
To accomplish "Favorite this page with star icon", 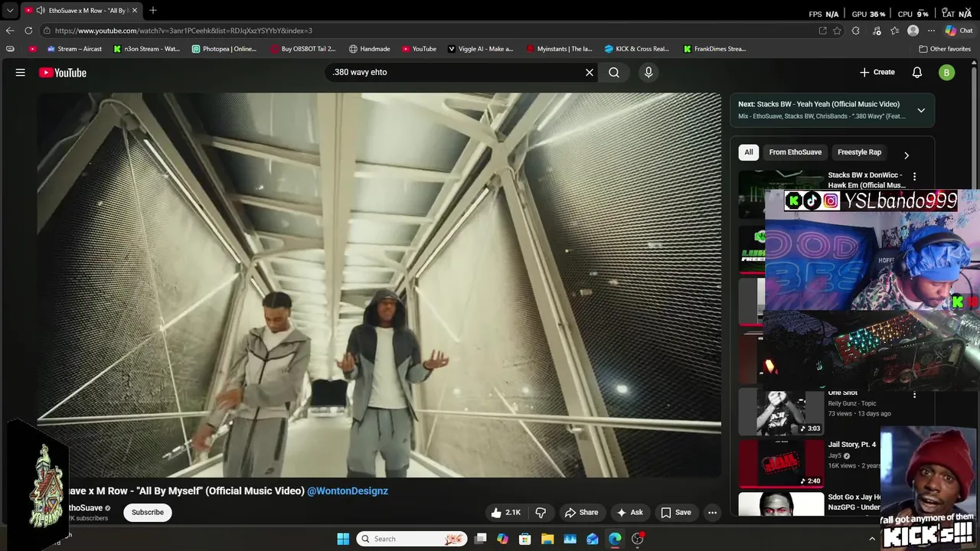I will point(838,31).
